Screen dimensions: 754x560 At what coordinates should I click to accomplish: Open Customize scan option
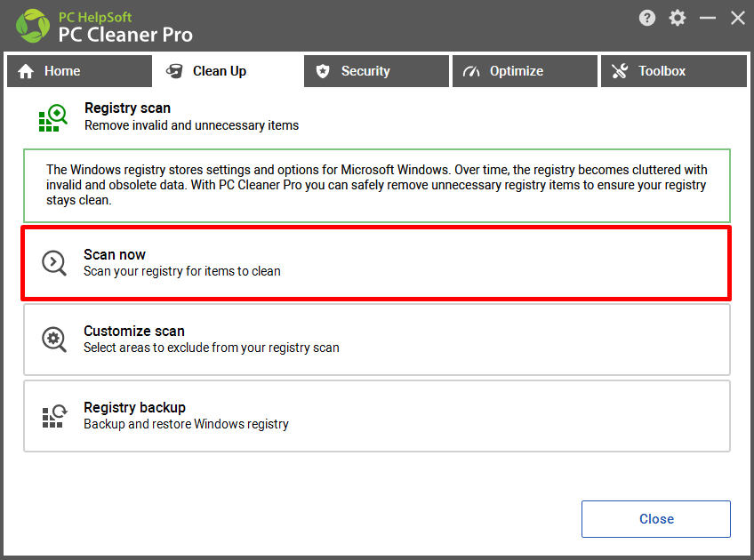pyautogui.click(x=376, y=340)
